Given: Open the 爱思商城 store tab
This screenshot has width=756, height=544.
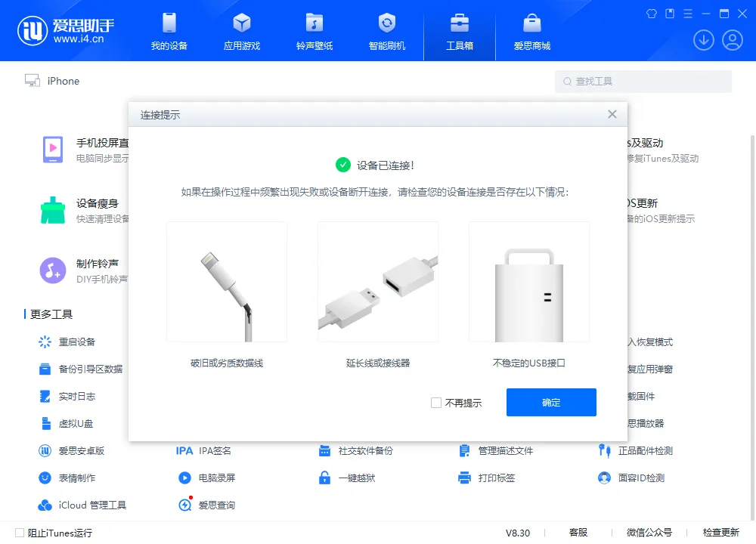Looking at the screenshot, I should 531,31.
